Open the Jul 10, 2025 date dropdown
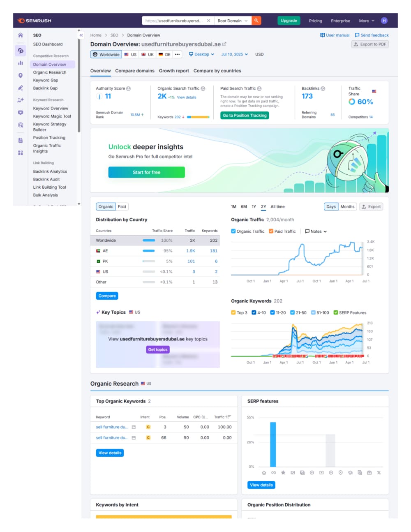 [235, 54]
